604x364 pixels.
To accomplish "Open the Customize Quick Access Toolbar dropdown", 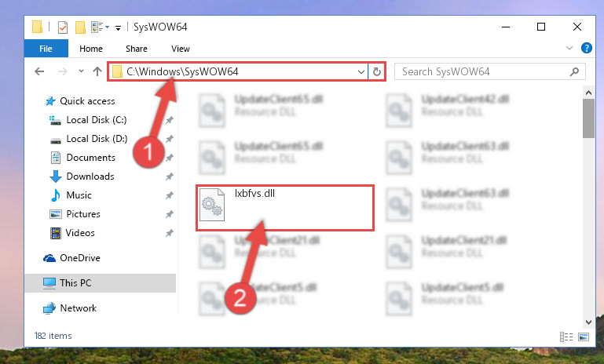I will pyautogui.click(x=118, y=27).
